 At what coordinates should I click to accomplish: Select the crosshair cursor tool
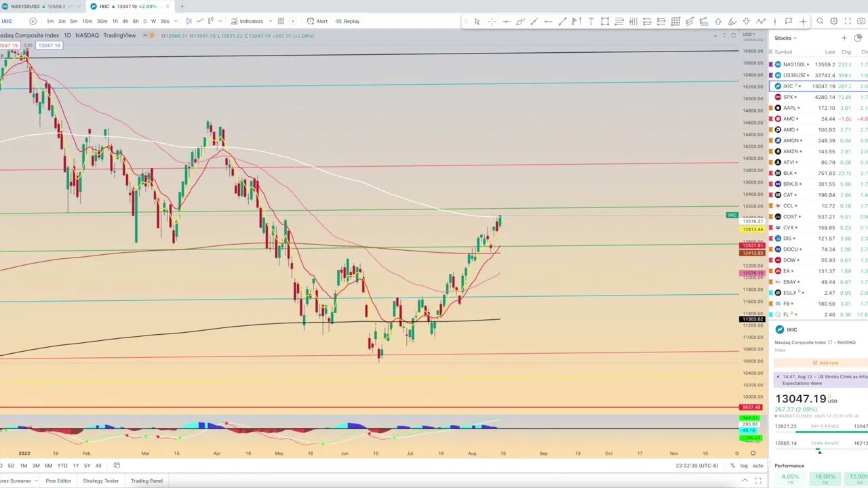(492, 21)
